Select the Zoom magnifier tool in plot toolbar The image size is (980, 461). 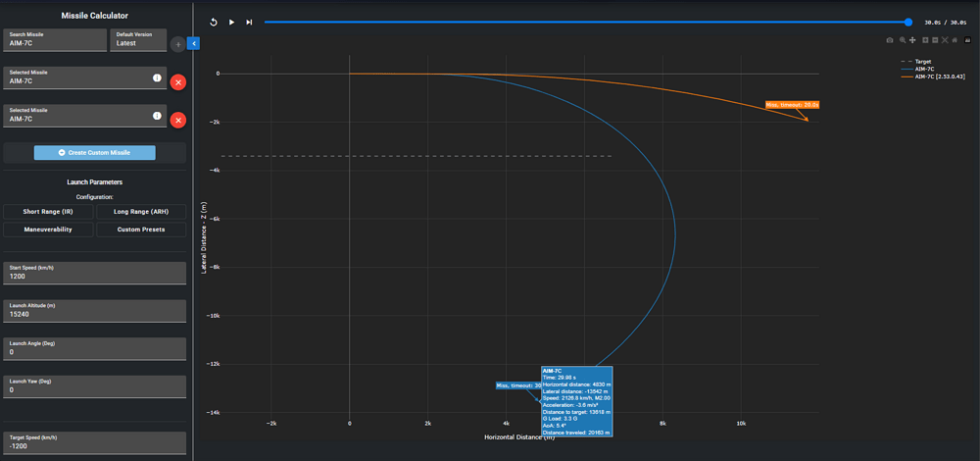click(903, 40)
